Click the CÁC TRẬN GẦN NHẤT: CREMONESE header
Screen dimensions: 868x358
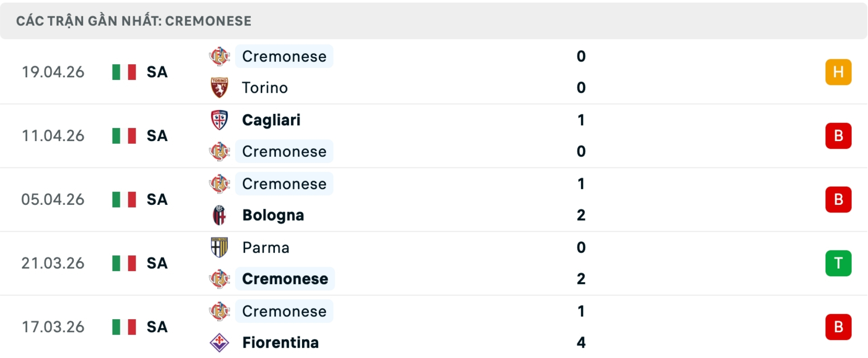tap(134, 21)
